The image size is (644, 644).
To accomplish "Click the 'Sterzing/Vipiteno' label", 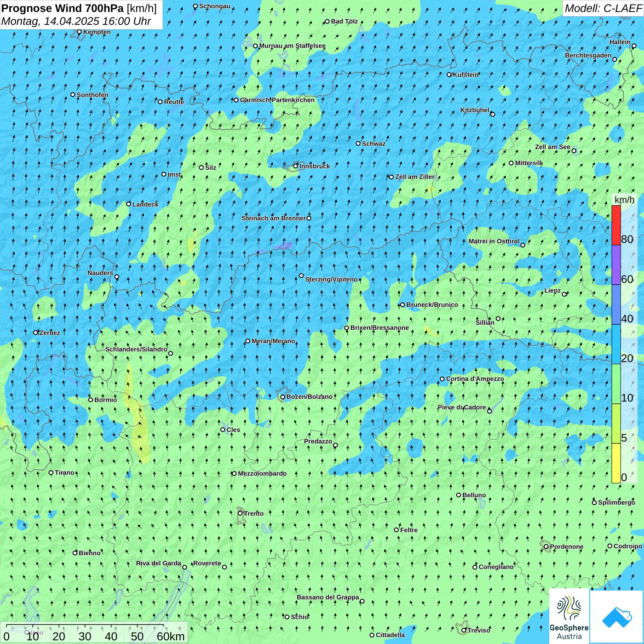I will pos(331,279).
